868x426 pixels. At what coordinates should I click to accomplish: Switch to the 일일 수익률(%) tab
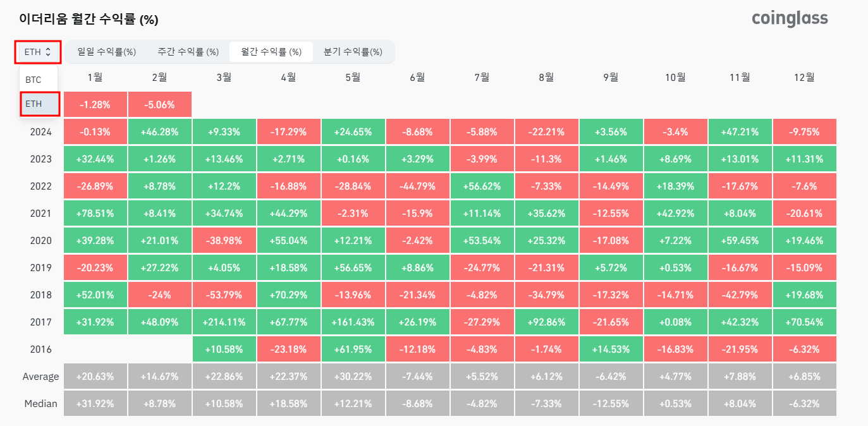pyautogui.click(x=106, y=52)
